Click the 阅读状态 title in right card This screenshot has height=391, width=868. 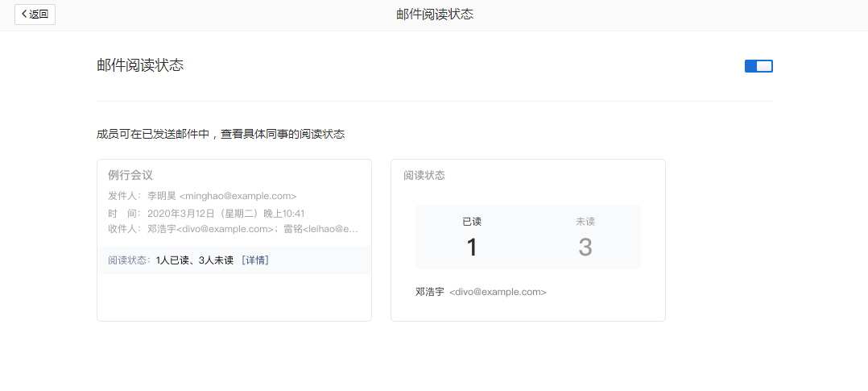tap(424, 176)
